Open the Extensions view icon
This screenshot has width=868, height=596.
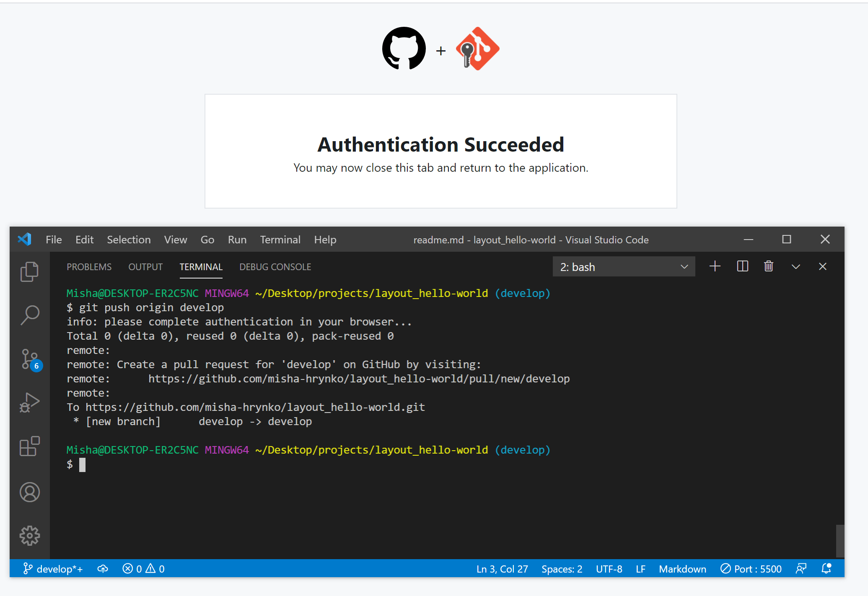tap(29, 446)
